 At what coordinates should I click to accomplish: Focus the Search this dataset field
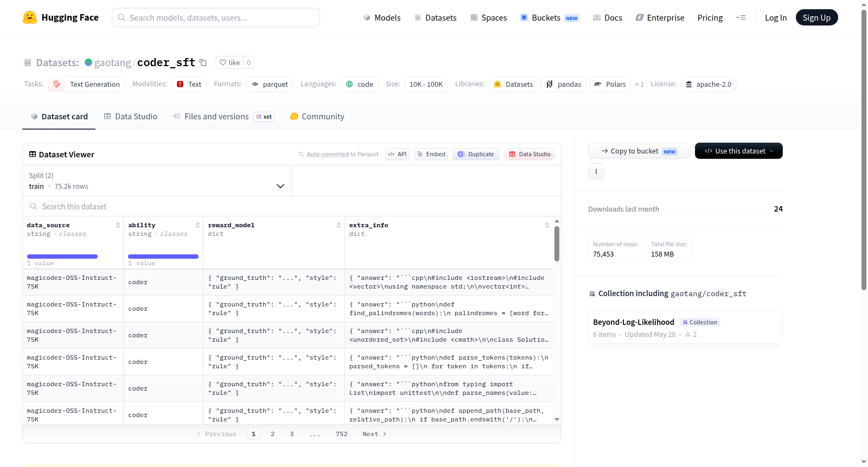coord(292,206)
